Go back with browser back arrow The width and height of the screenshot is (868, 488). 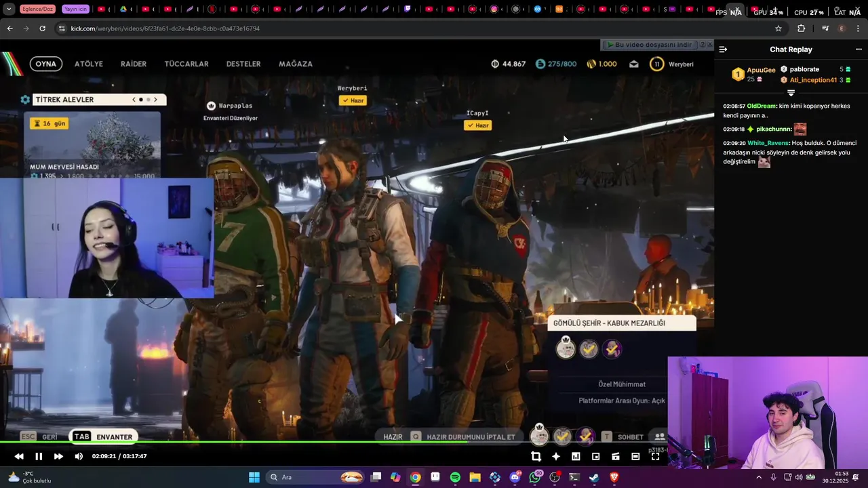(x=9, y=28)
